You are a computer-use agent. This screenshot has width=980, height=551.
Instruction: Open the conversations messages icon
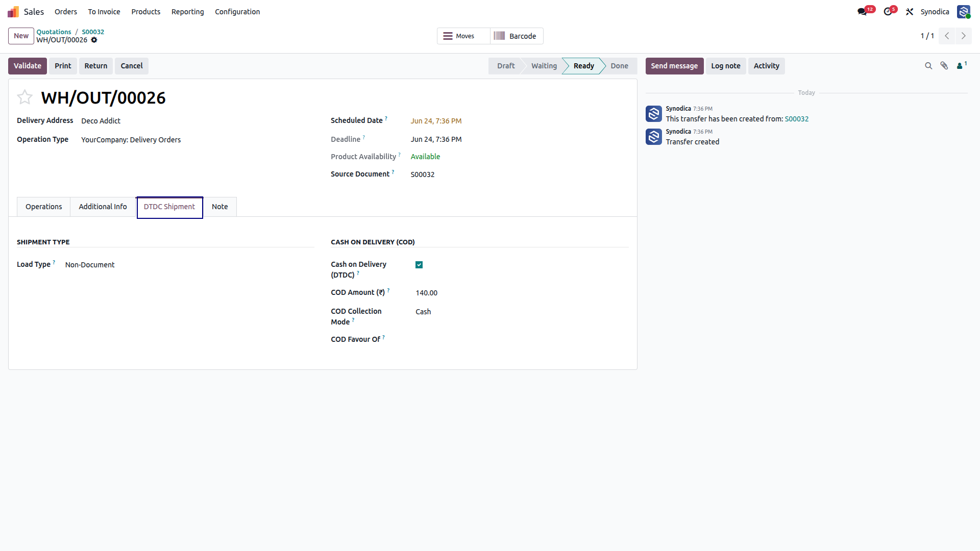863,12
